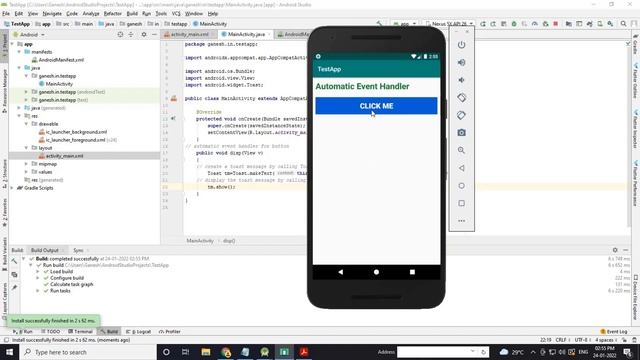Expand the Load build node in Build Output

[38, 271]
